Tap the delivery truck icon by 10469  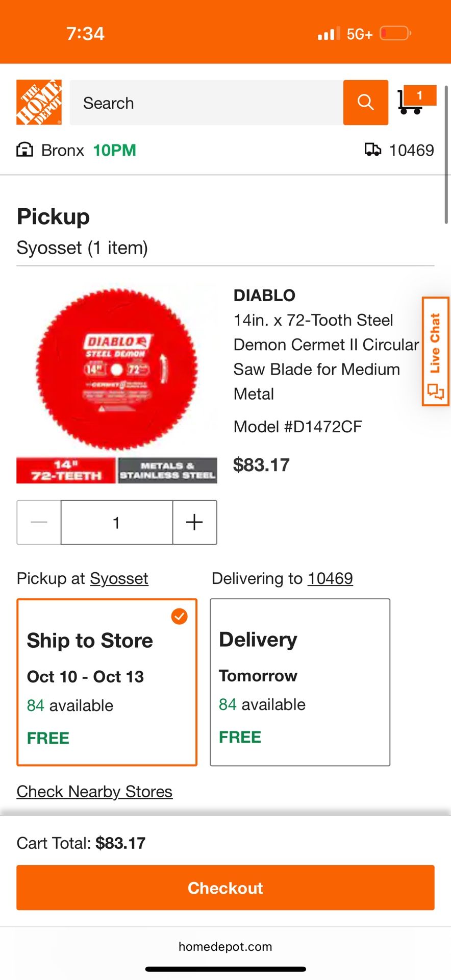372,150
